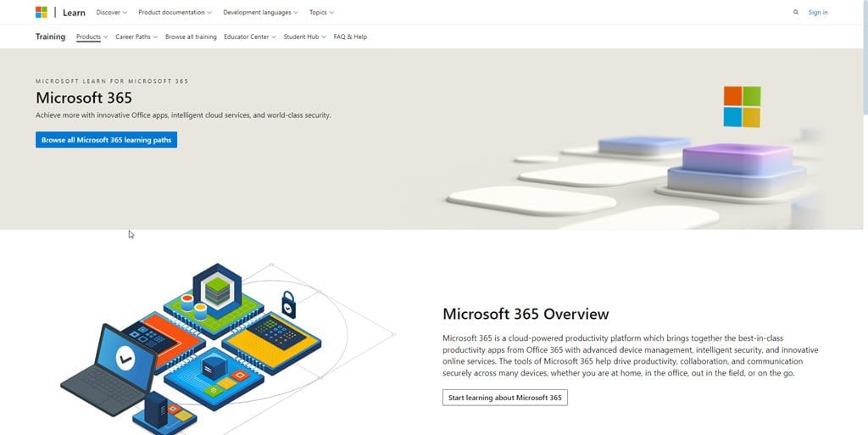Open the Learn home link

click(x=75, y=13)
